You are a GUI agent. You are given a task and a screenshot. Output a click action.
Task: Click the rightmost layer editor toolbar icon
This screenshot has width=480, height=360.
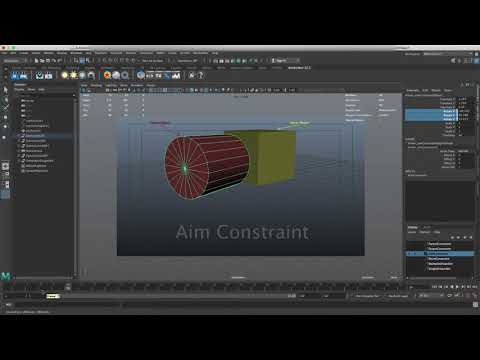pos(471,237)
